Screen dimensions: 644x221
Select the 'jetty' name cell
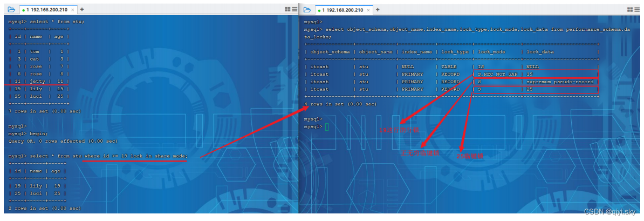click(x=37, y=81)
